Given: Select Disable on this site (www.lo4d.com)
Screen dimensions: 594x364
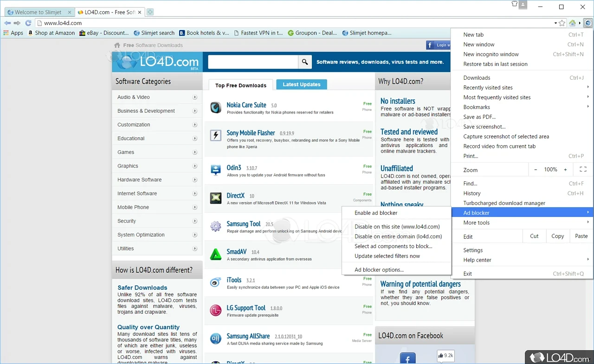Looking at the screenshot, I should [x=396, y=227].
